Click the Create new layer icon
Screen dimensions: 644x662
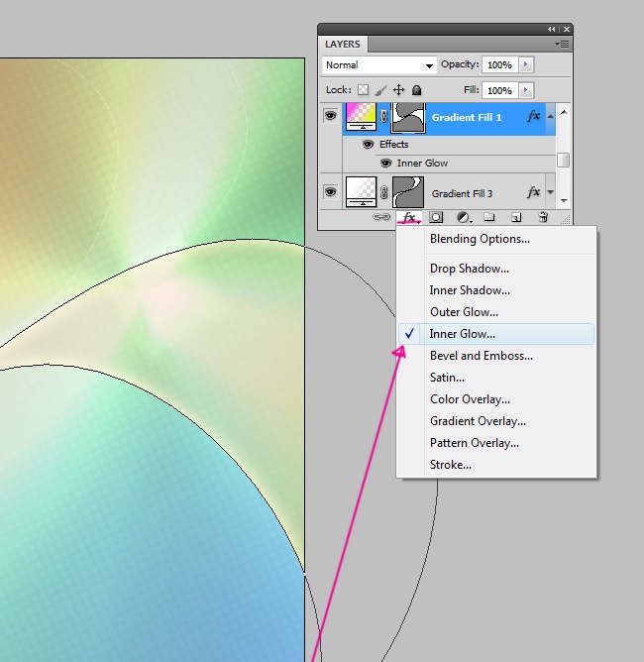(516, 217)
